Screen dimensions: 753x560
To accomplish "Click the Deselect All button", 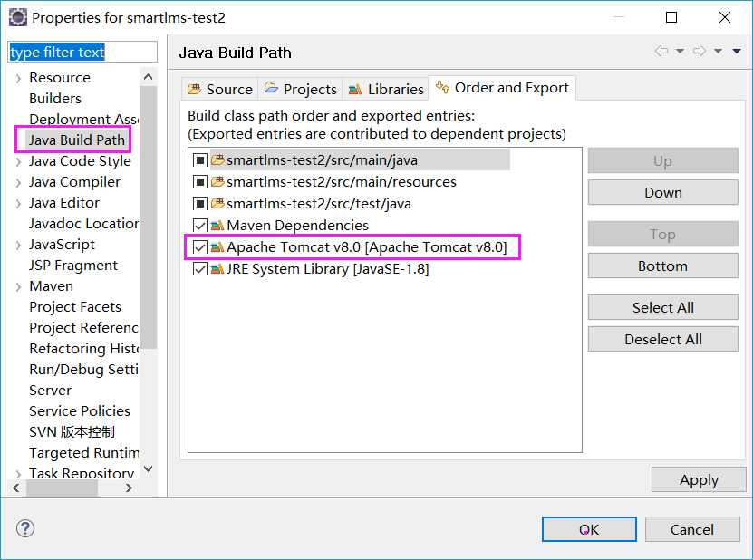I will pyautogui.click(x=662, y=340).
